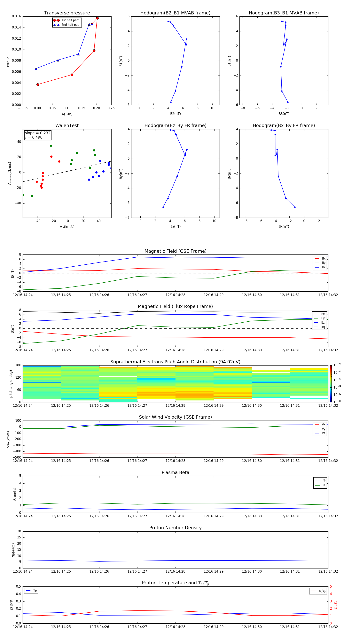Select 'Vy' in the solar wind legend
This screenshot has width=351, height=644.
click(x=320, y=429)
